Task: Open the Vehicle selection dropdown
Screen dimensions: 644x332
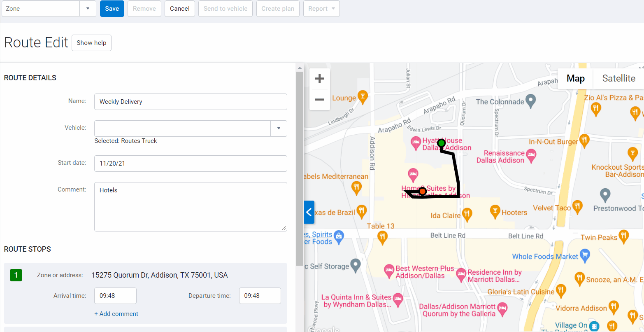Action: pyautogui.click(x=279, y=128)
